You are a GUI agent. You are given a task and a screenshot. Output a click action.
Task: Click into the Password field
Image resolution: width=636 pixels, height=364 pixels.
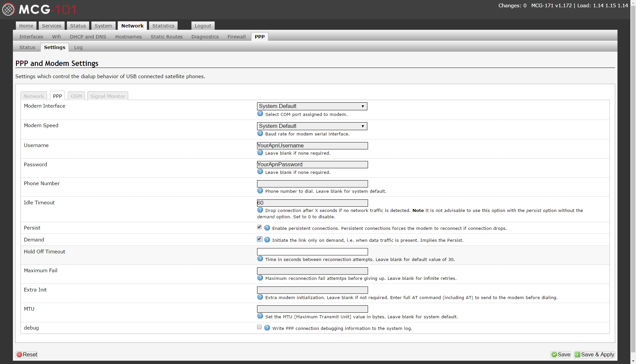coord(312,165)
